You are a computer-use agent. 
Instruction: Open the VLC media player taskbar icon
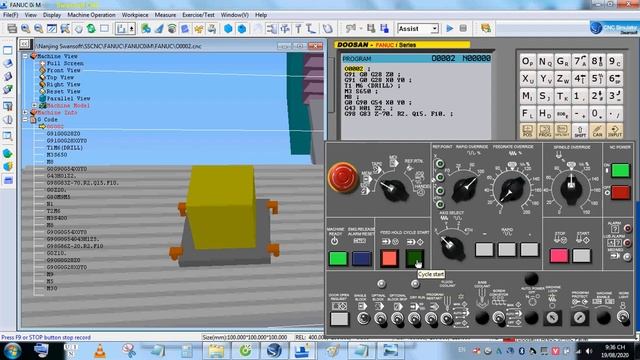pos(100,351)
